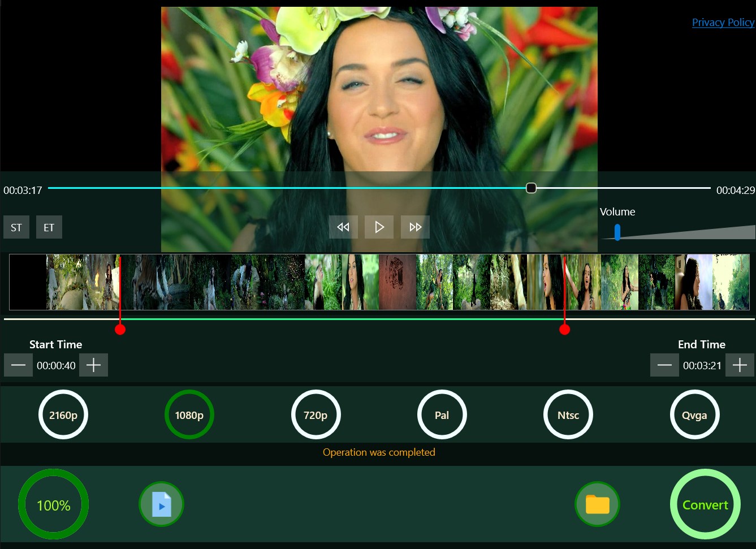Increase the End Time with the plus stepper
The height and width of the screenshot is (549, 756).
[740, 365]
